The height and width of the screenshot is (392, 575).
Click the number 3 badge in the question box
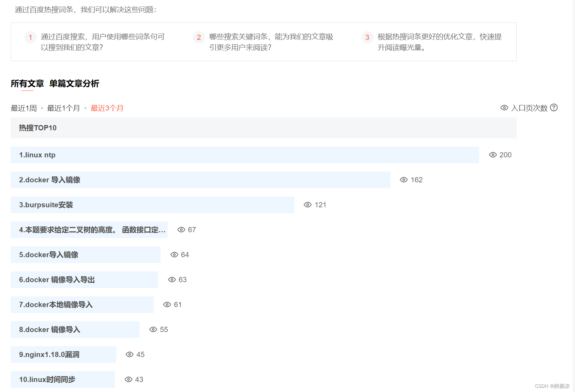point(367,37)
